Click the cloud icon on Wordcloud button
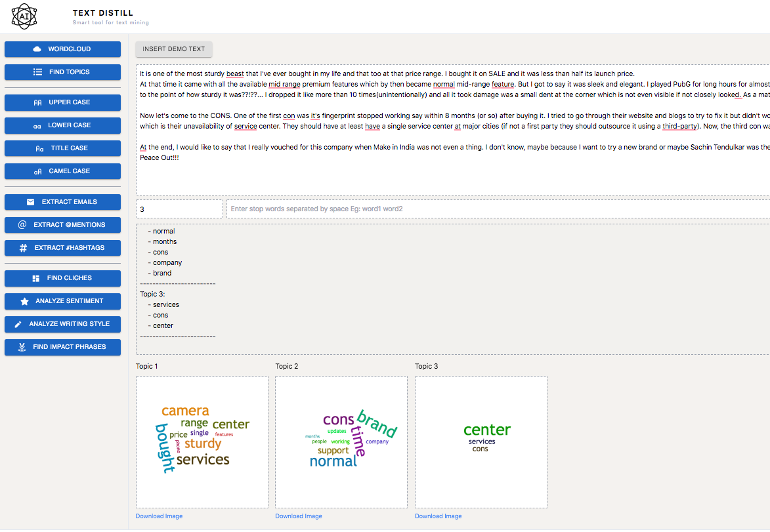The height and width of the screenshot is (532, 770). click(x=37, y=49)
